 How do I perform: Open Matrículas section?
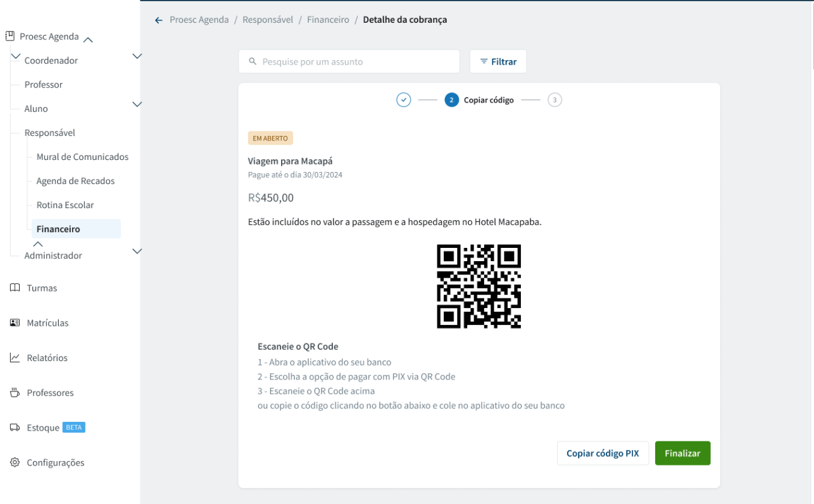(x=47, y=323)
